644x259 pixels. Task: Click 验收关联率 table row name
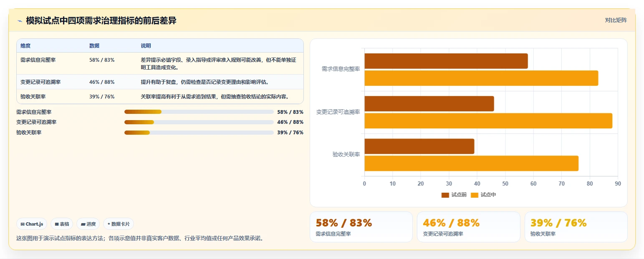point(33,97)
